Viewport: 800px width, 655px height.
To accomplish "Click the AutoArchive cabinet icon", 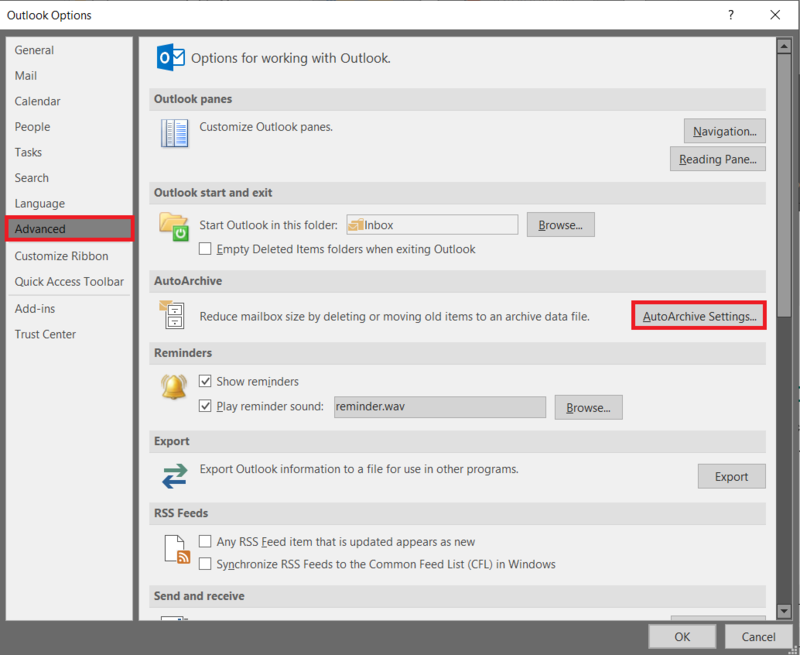I will [174, 314].
